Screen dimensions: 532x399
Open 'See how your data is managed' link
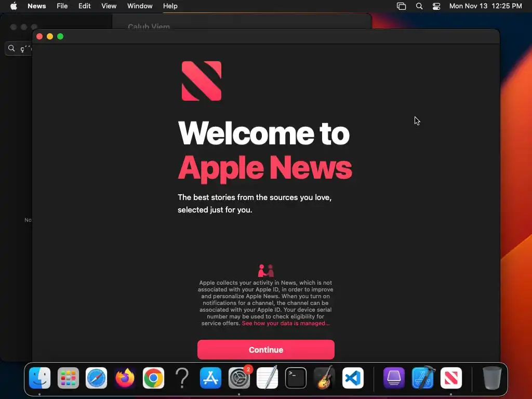285,323
